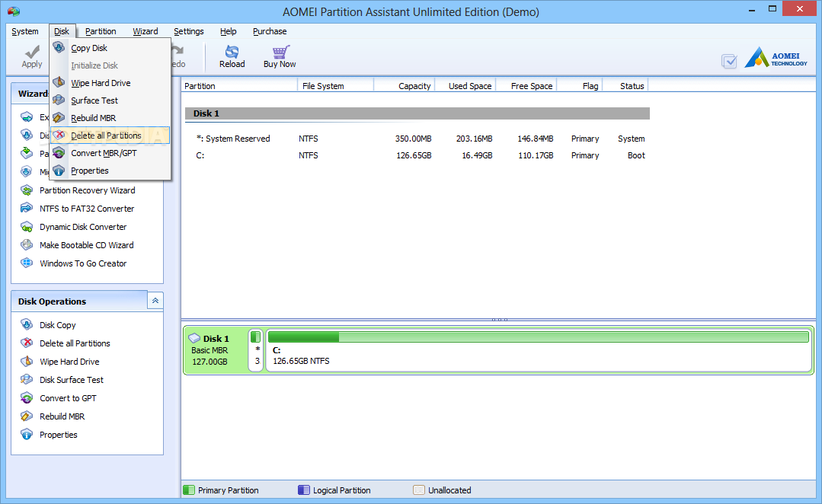Click Disk Copy in Disk Operations
Screen dimensions: 822x504
(x=58, y=325)
